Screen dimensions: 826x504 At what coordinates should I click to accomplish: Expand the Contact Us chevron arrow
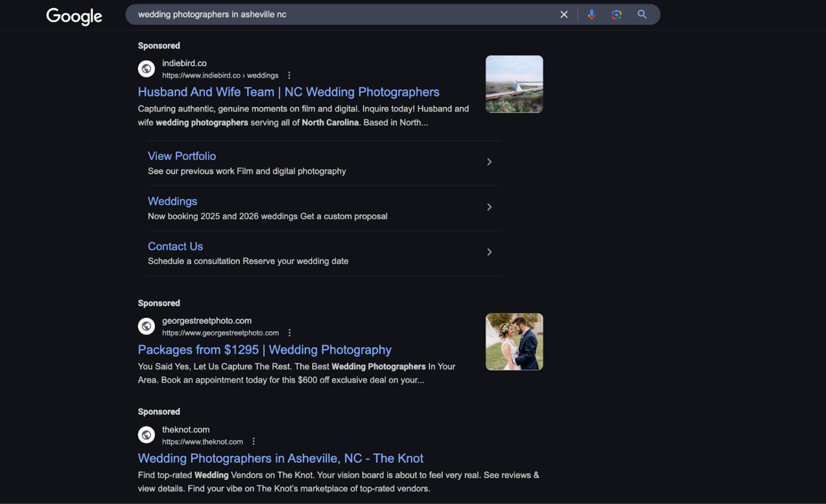pyautogui.click(x=489, y=252)
